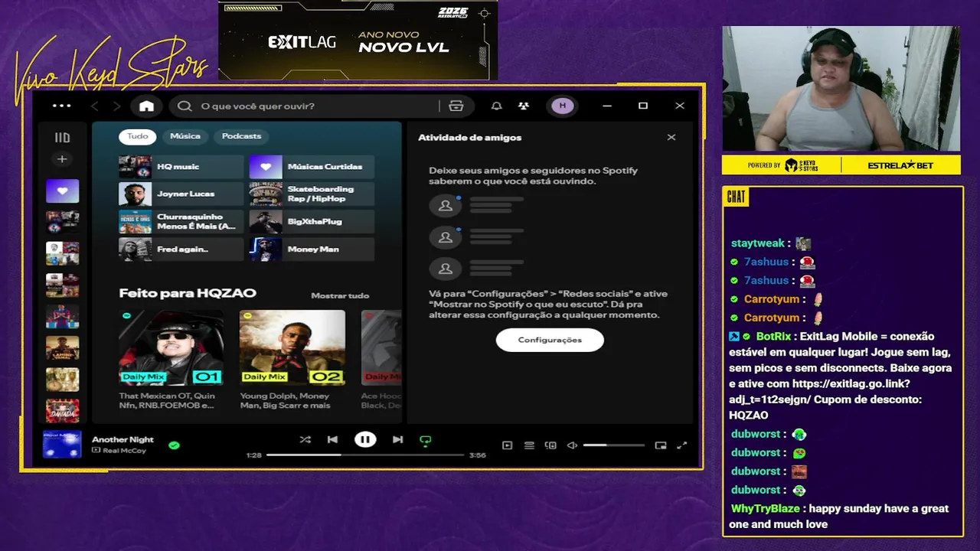Click the ExitLag Novo LVL banner
Image resolution: width=980 pixels, height=551 pixels.
pyautogui.click(x=358, y=41)
